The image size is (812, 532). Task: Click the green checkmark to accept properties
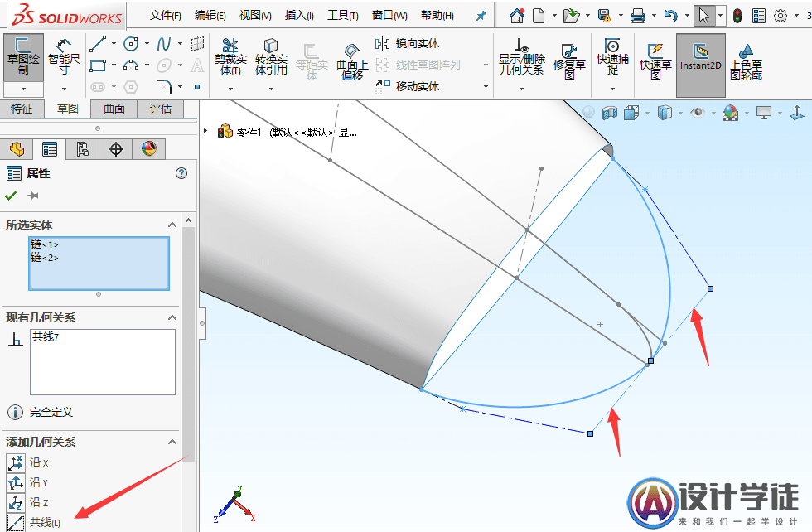pos(11,196)
